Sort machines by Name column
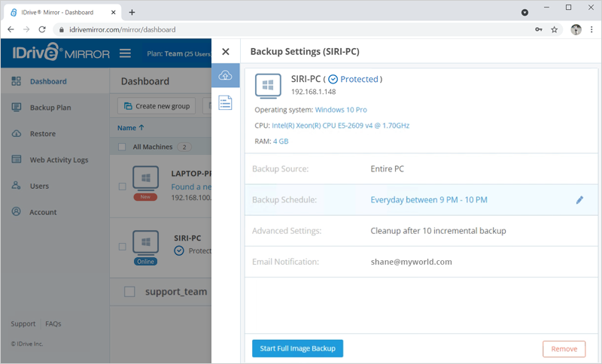This screenshot has width=602, height=364. pos(130,128)
